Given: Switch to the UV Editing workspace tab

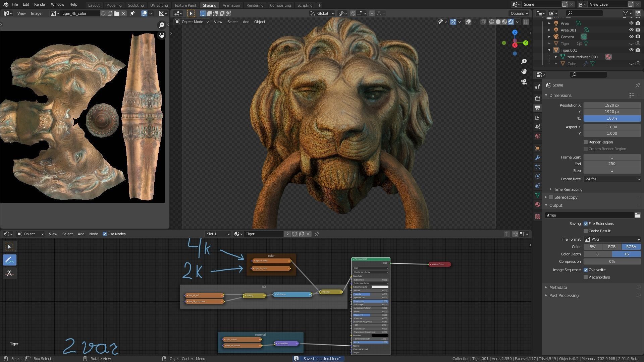Looking at the screenshot, I should click(159, 5).
